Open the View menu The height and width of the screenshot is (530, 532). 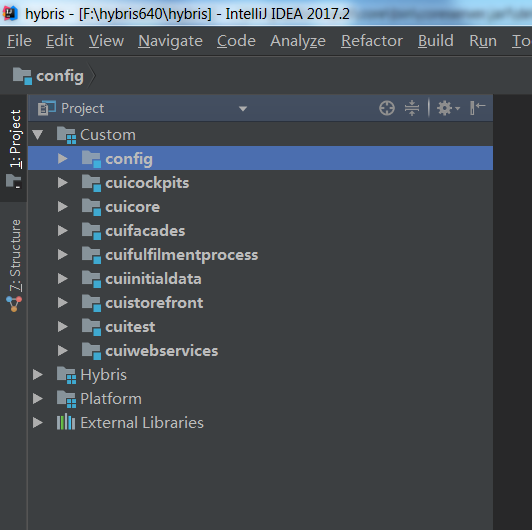click(x=106, y=41)
